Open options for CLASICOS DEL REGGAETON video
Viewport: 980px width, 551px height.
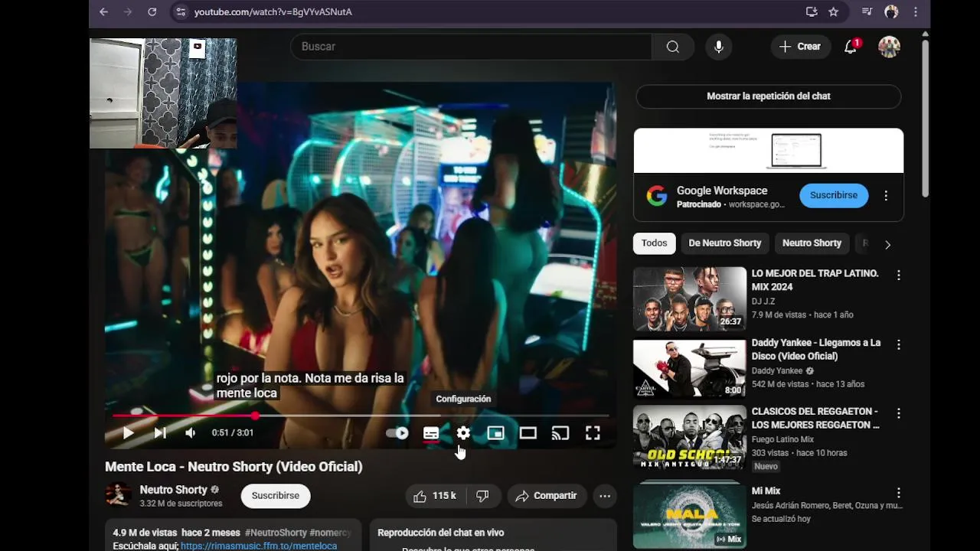point(899,413)
